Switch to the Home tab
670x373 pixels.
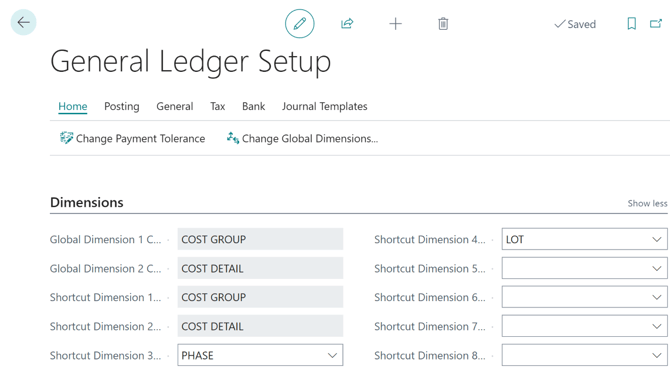click(x=73, y=106)
